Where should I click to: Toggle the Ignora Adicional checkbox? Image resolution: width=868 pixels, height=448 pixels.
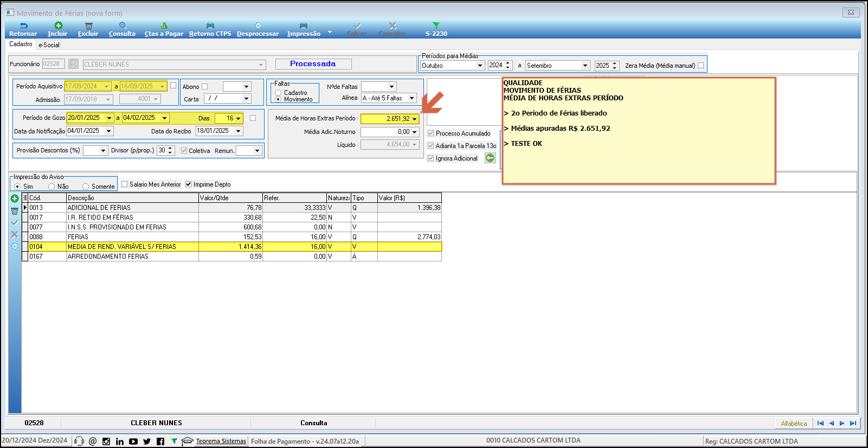point(430,158)
